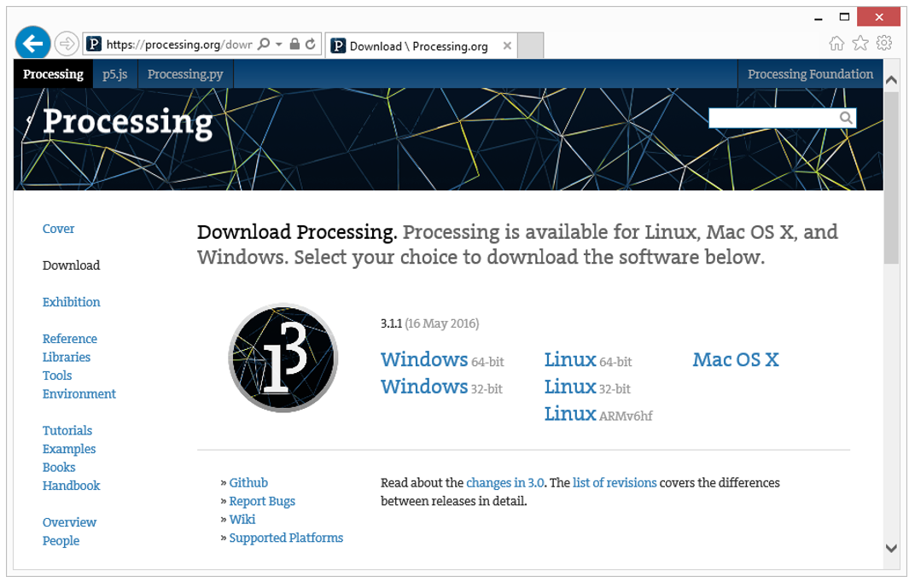
Task: Open p5.js in the top navigation
Action: (115, 74)
